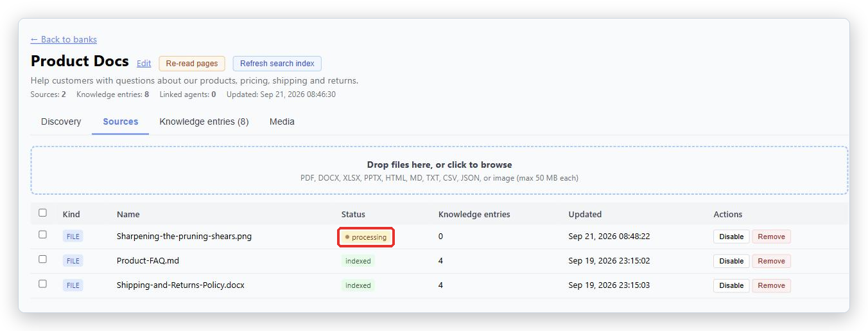The width and height of the screenshot is (868, 331).
Task: Click the bank description text about helping customers
Action: coord(195,81)
